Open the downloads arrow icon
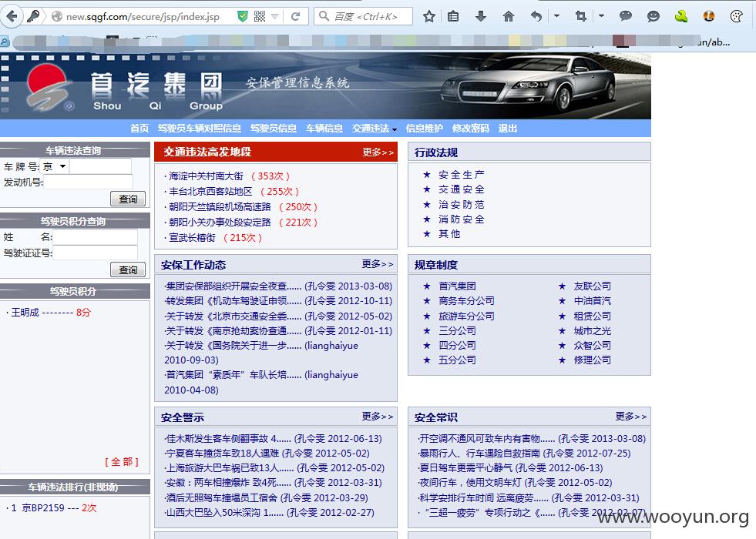 (x=481, y=17)
